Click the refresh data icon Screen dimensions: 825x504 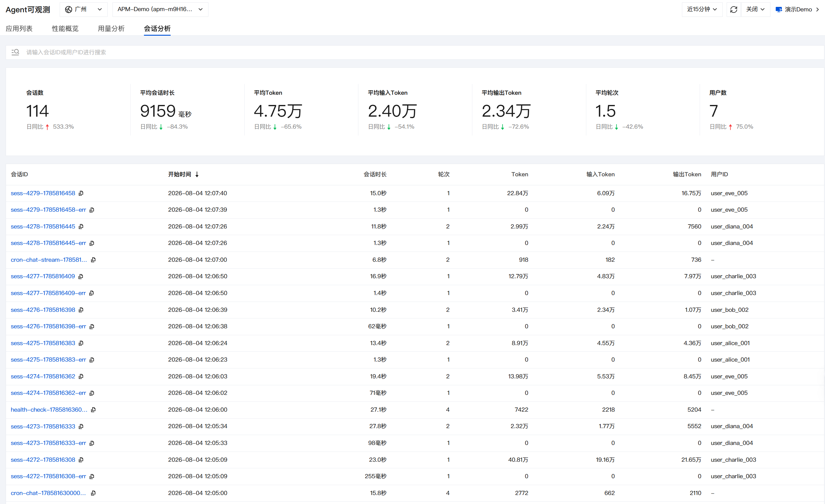pyautogui.click(x=734, y=9)
